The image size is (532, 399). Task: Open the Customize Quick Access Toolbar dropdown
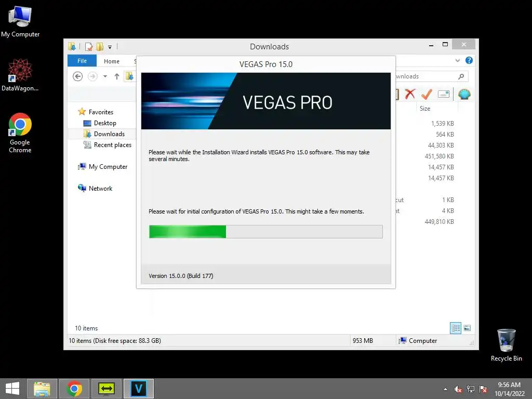(x=110, y=47)
